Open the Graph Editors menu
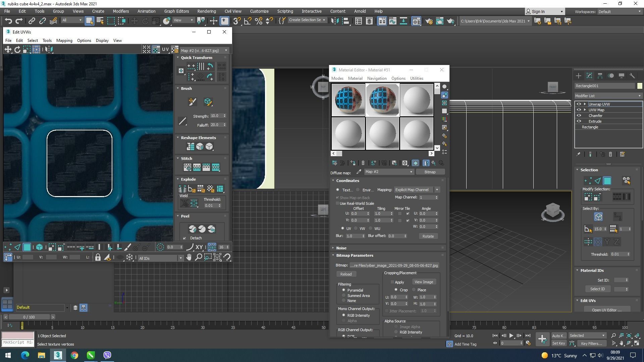Viewport: 644px width, 362px height. (x=176, y=11)
